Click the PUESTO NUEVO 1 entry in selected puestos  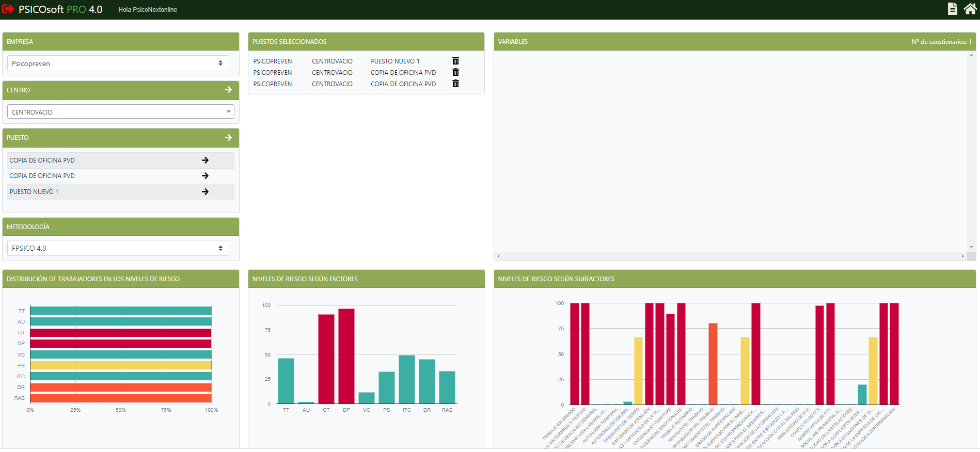click(395, 61)
